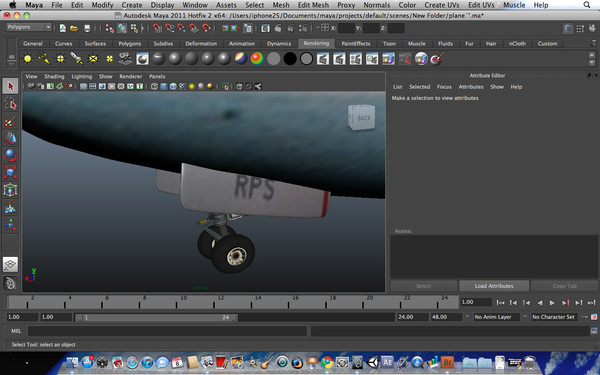Switch to single perspective view layout

[x=10, y=264]
